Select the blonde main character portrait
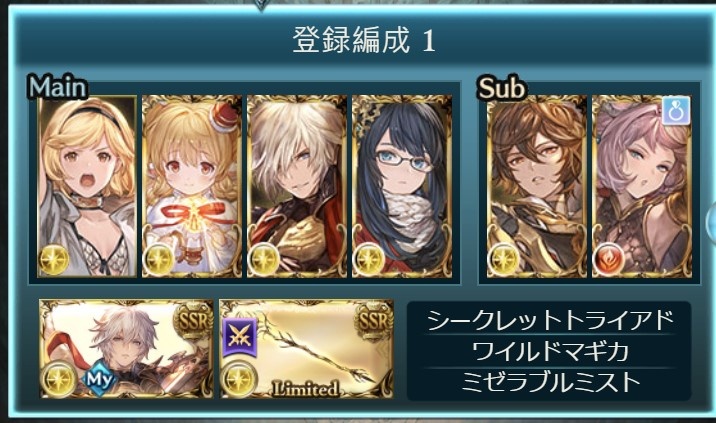This screenshot has height=423, width=716. [87, 186]
